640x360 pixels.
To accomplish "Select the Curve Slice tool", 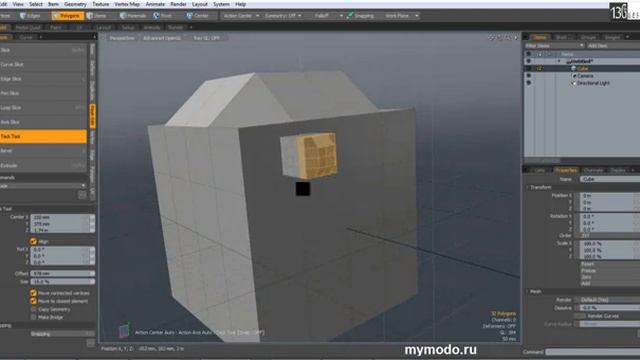I will coord(43,64).
